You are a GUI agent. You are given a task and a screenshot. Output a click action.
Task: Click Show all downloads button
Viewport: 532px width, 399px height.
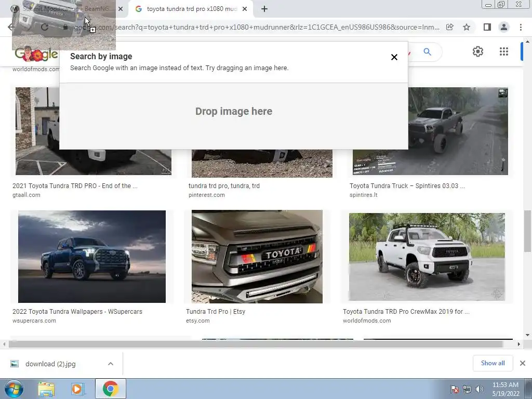pyautogui.click(x=493, y=363)
